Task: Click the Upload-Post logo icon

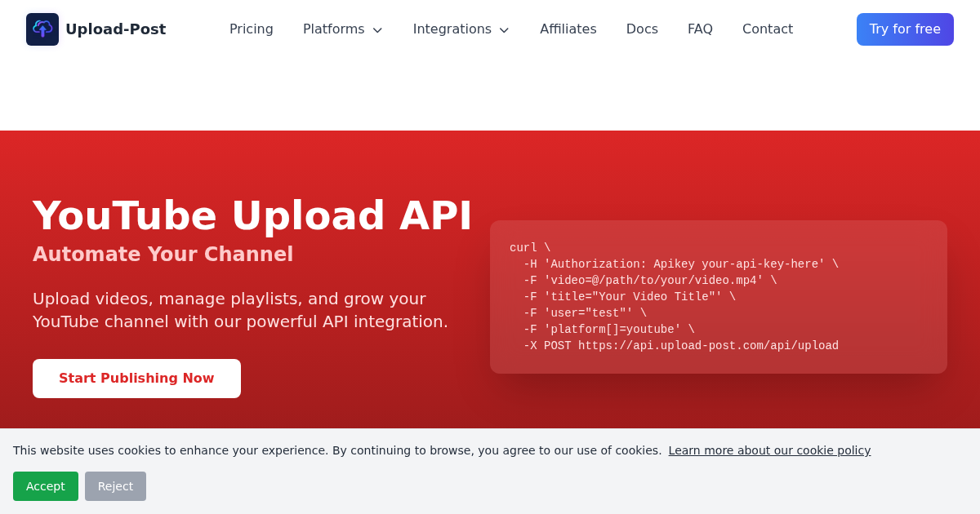Action: coord(42,29)
